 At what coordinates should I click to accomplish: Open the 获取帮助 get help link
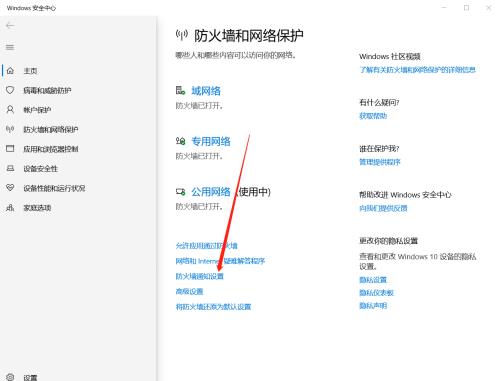tap(373, 116)
